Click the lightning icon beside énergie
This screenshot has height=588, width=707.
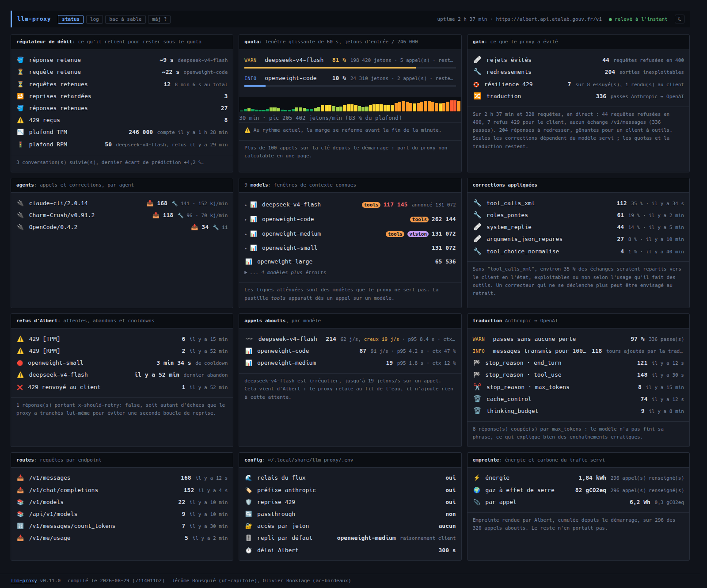coord(477,478)
